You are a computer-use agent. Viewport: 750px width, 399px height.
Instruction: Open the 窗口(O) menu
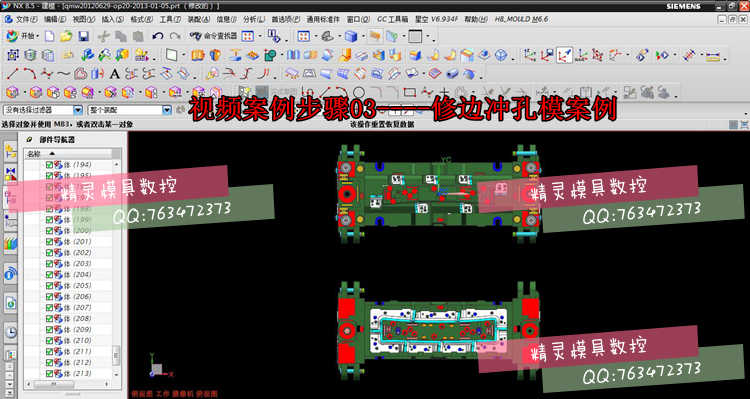tap(358, 20)
